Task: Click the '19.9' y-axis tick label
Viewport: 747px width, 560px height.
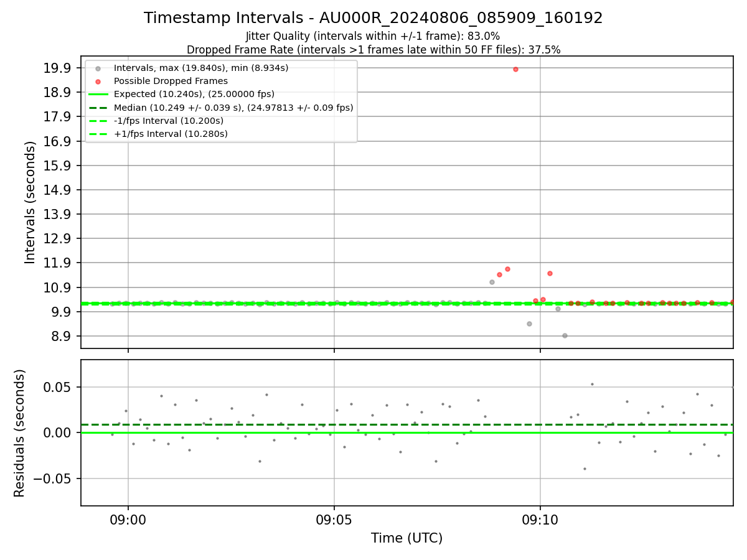Action: tap(57, 68)
